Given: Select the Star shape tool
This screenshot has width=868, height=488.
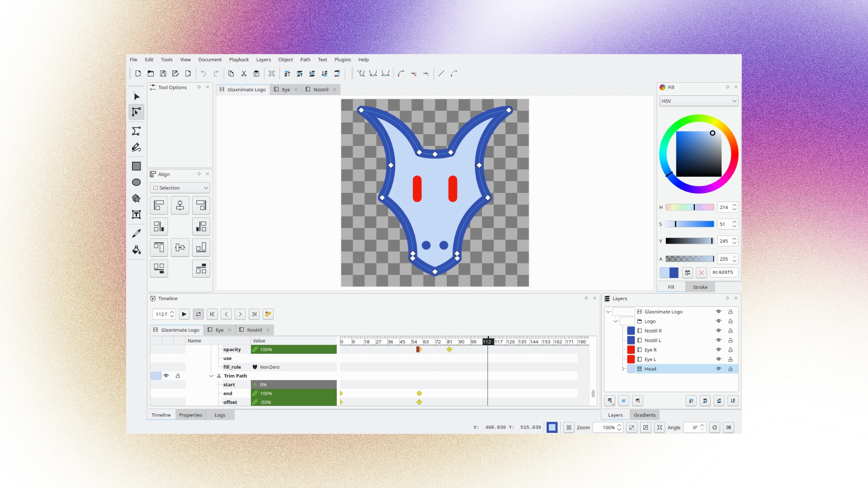Looking at the screenshot, I should [136, 198].
